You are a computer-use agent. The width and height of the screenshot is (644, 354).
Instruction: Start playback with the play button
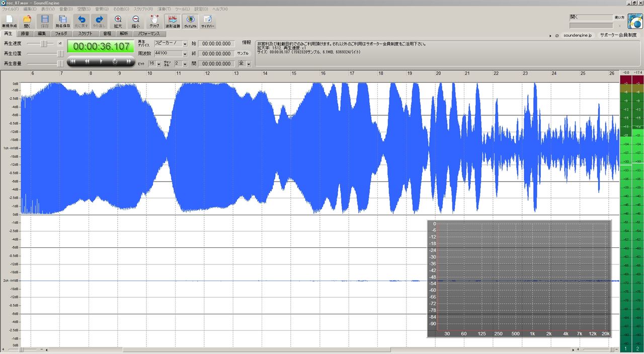101,61
